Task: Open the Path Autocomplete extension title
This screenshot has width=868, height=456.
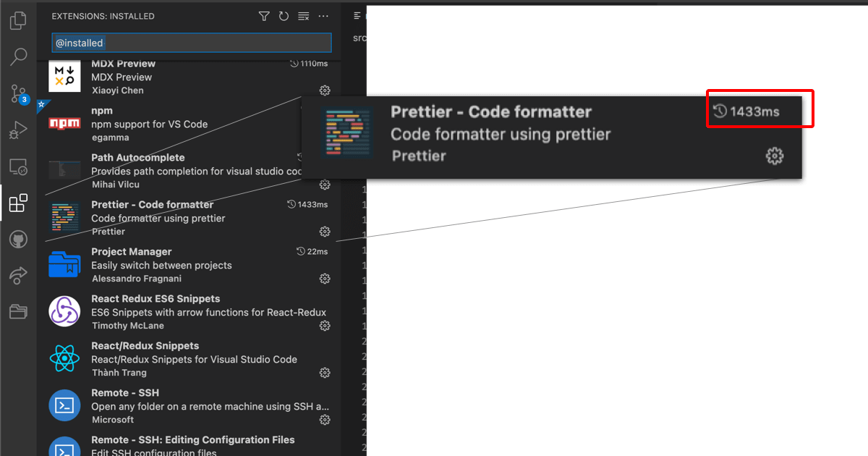Action: pyautogui.click(x=137, y=158)
